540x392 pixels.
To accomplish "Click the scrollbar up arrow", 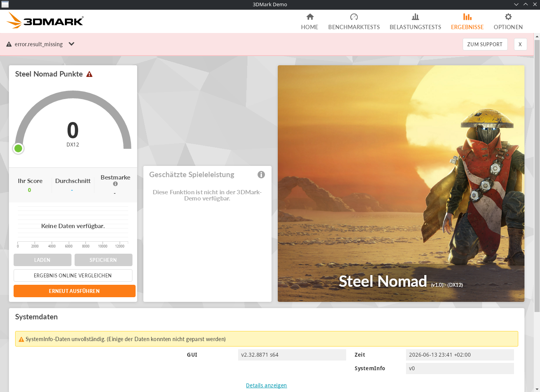I will (537, 37).
